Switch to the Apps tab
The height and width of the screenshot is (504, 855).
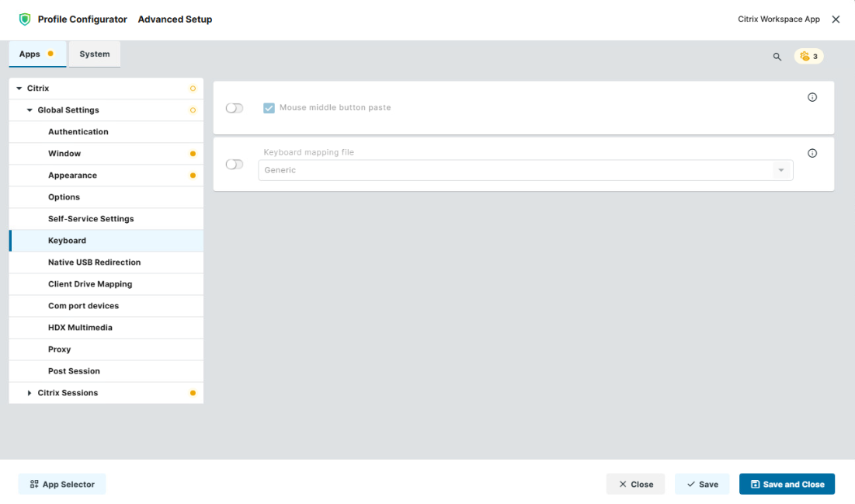click(x=37, y=54)
